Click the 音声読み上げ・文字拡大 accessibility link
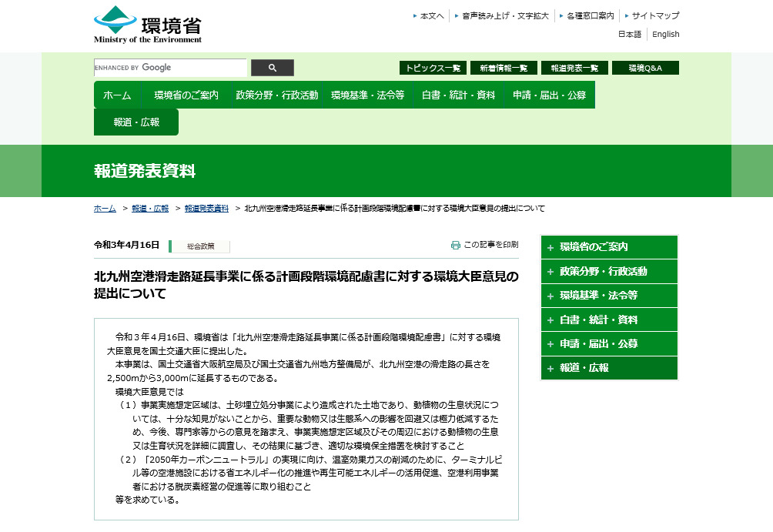The height and width of the screenshot is (532, 773). pyautogui.click(x=505, y=15)
